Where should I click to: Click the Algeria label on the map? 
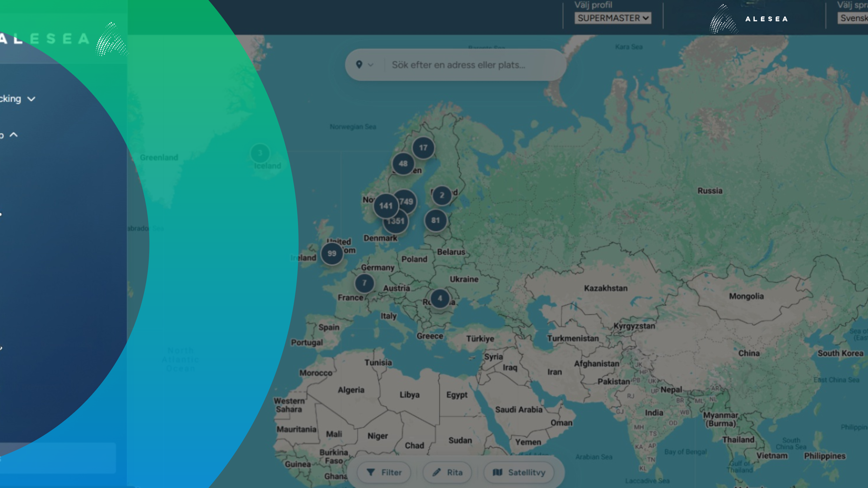tap(351, 390)
